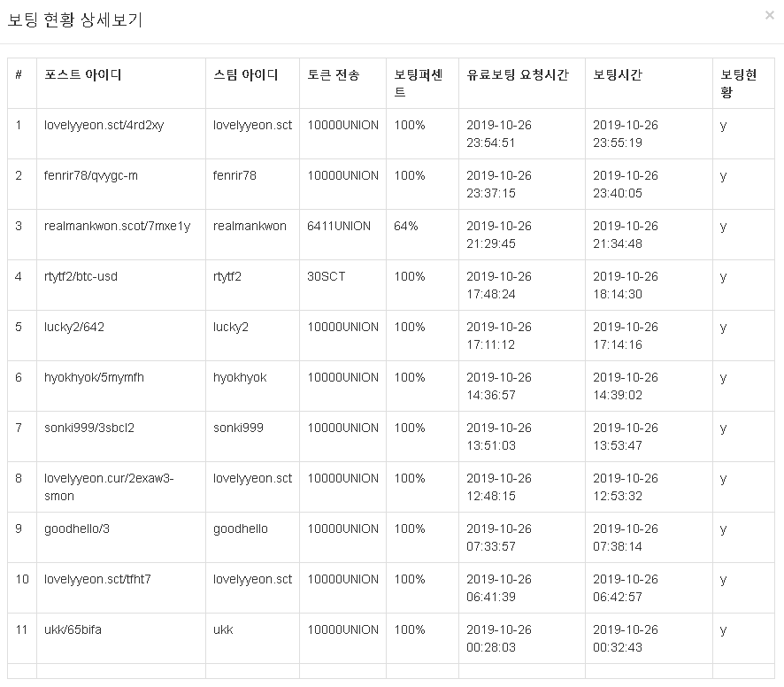Viewport: 784px width, 687px height.
Task: Click voting time 2019-10-26 14:39:02
Action: tap(626, 387)
